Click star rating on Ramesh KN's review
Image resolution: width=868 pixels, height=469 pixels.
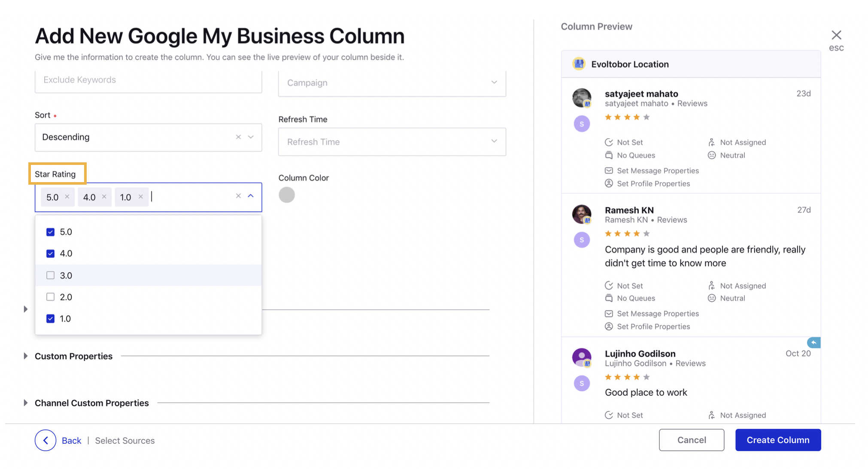627,234
